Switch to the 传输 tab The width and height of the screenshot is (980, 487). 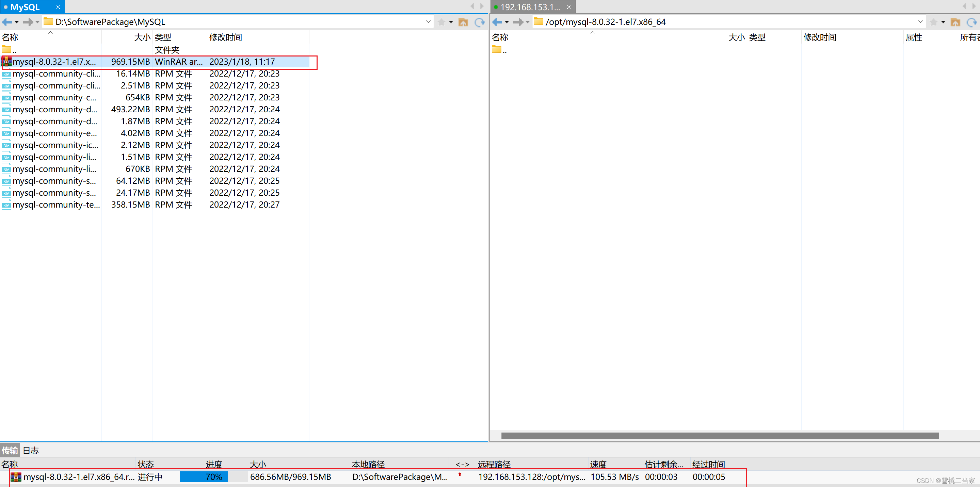(x=10, y=451)
